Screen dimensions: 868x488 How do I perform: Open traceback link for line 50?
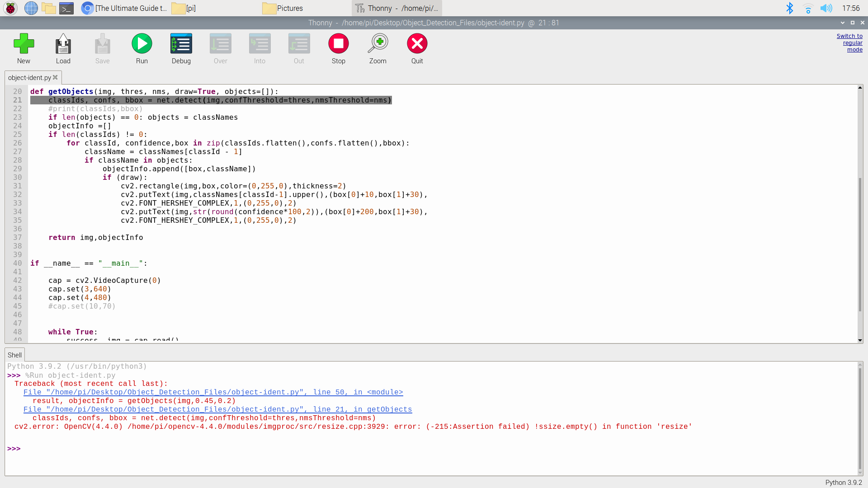click(x=213, y=392)
